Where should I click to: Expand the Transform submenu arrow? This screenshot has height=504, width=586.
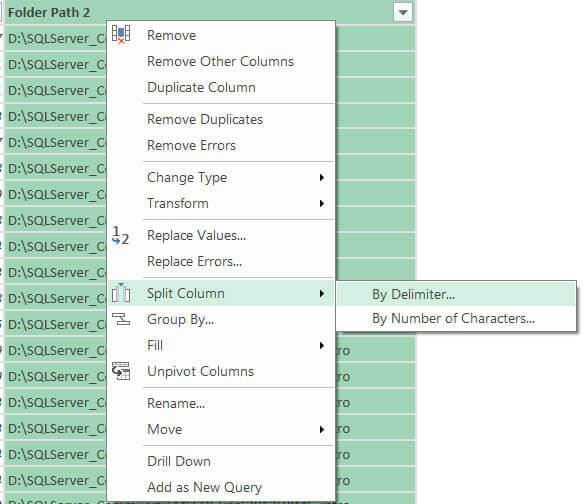point(322,203)
